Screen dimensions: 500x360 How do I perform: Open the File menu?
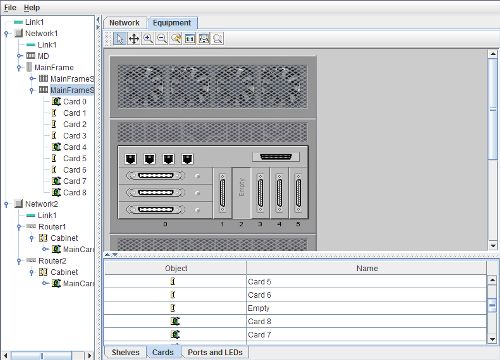pyautogui.click(x=10, y=7)
